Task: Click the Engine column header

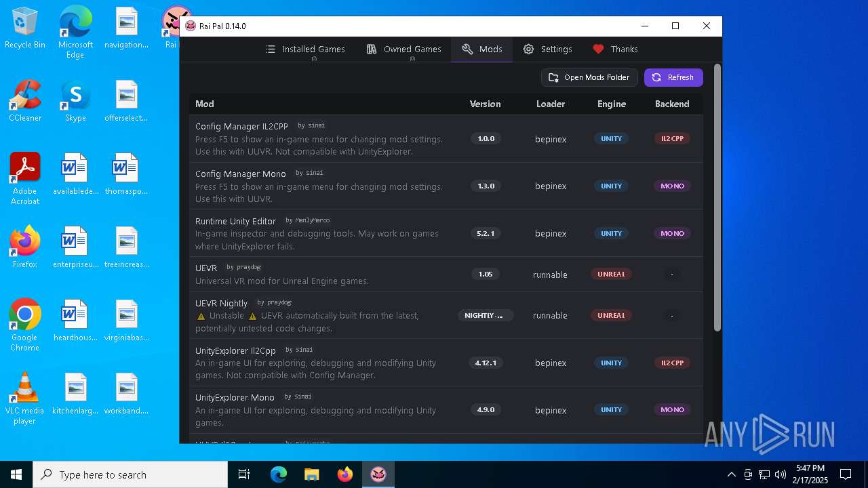Action: click(612, 104)
